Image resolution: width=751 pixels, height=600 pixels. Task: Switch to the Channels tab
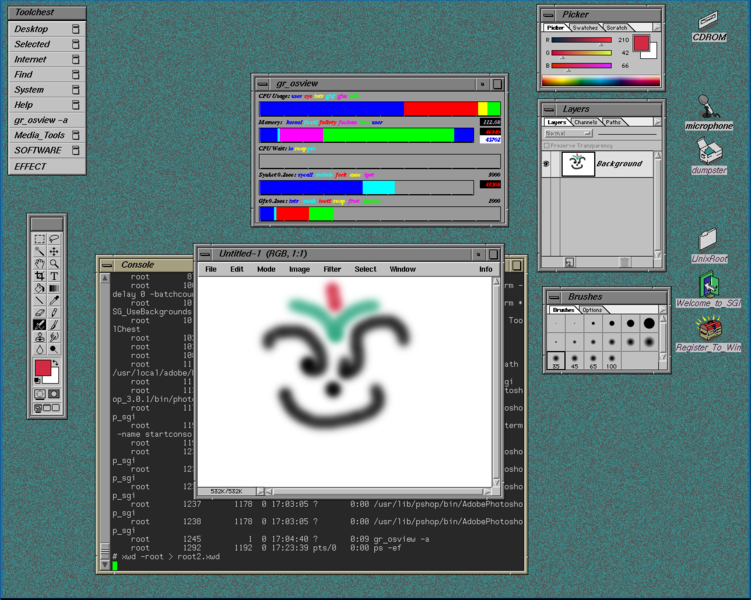tap(585, 123)
